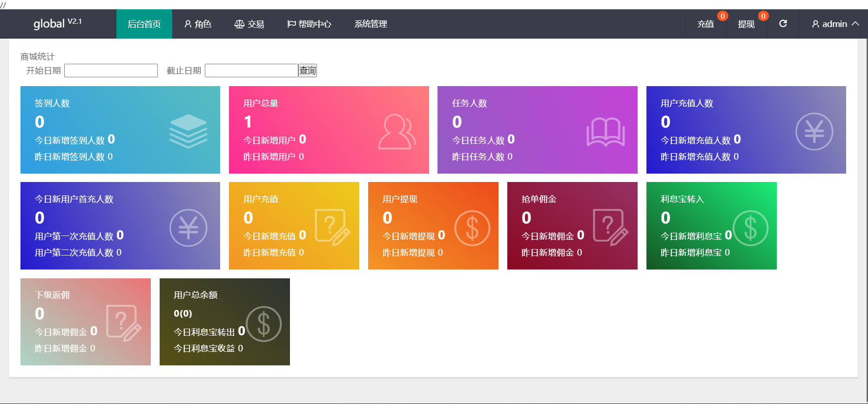Click the scale icon beside 交易
Viewport: 868px width, 404px height.
[239, 24]
